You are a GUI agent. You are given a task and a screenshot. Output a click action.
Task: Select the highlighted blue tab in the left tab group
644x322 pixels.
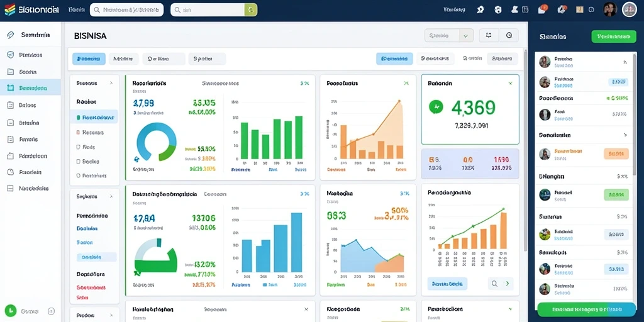[x=89, y=58]
